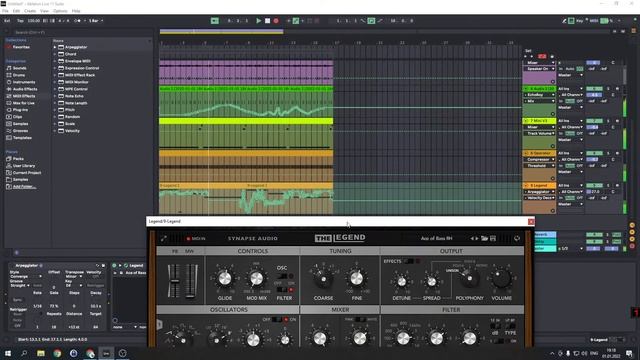This screenshot has width=640, height=360.
Task: Toggle oscillator OFF/ON switch in Legend
Action: coord(277,320)
